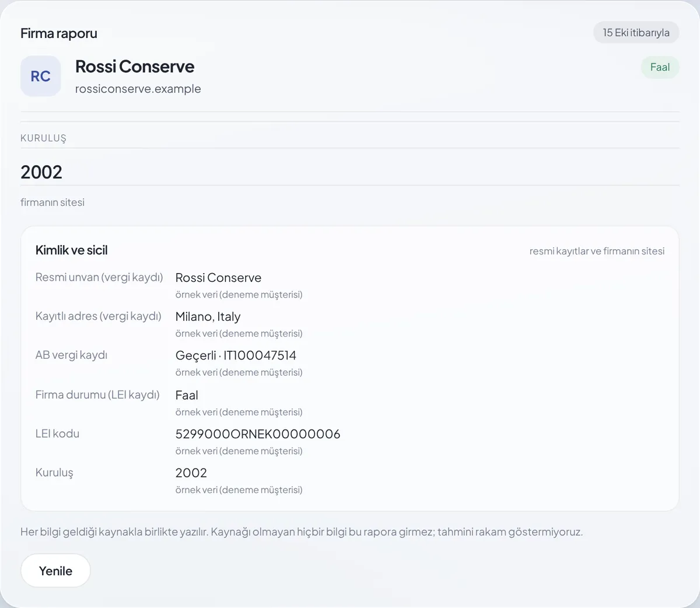Click the source note under the LEI code

pos(239,451)
